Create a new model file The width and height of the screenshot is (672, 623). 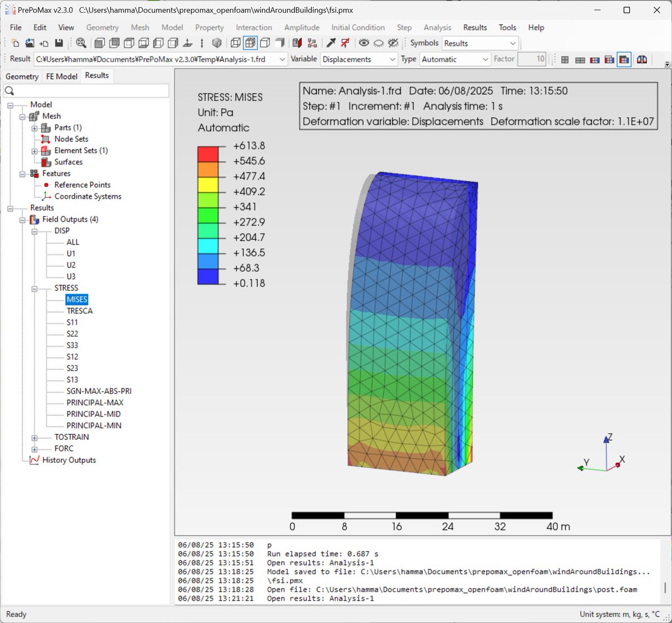point(15,43)
